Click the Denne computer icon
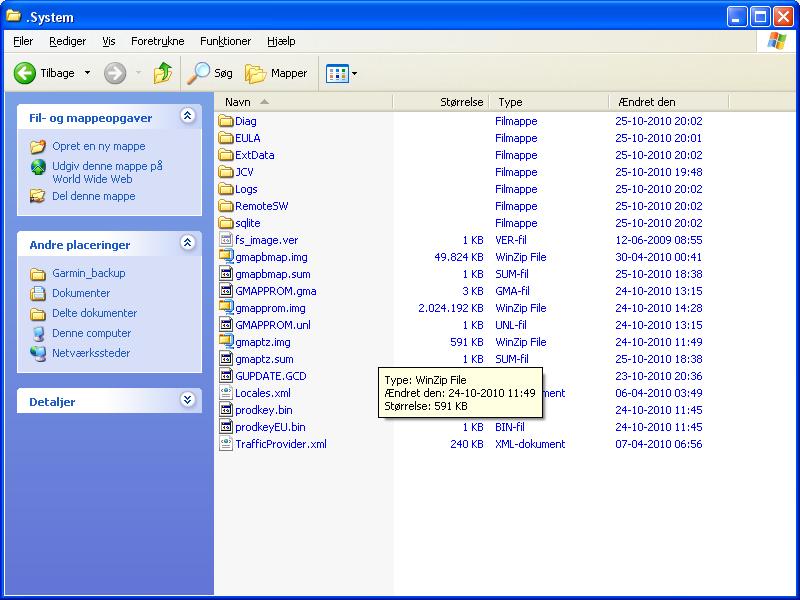Viewport: 800px width, 600px height. tap(38, 334)
